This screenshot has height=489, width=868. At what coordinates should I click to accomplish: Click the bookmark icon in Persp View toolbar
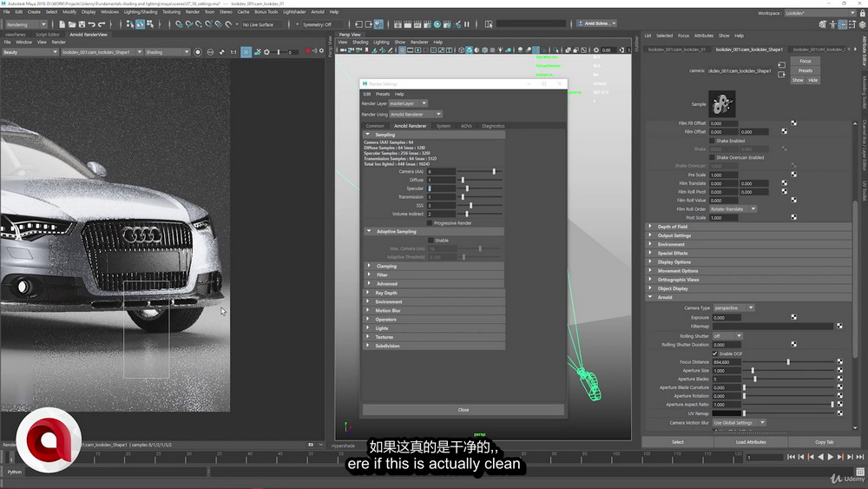366,50
